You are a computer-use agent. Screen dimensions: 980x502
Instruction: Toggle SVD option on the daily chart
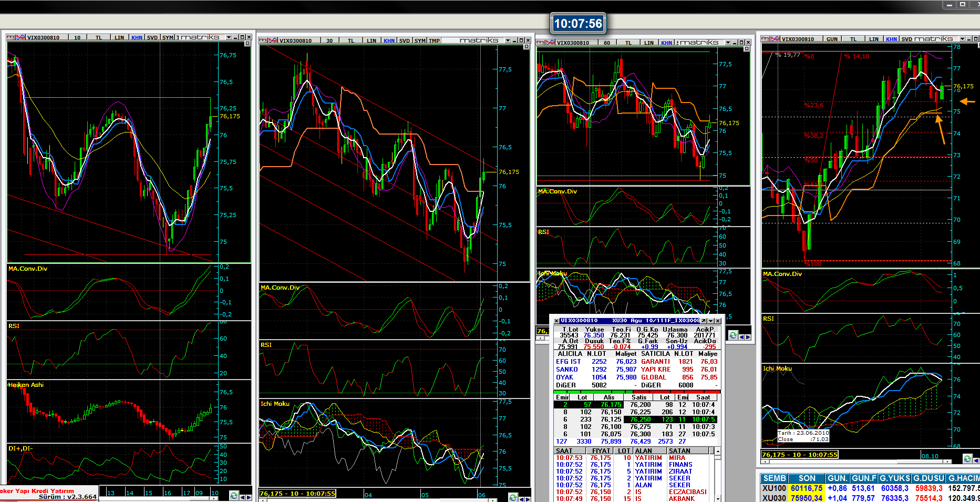pos(906,39)
